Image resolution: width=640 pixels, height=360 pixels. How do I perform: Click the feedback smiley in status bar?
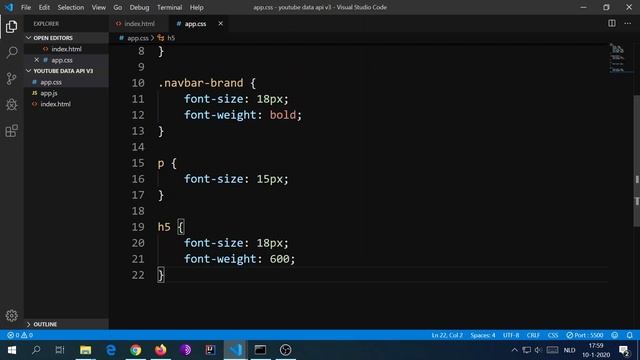point(615,335)
